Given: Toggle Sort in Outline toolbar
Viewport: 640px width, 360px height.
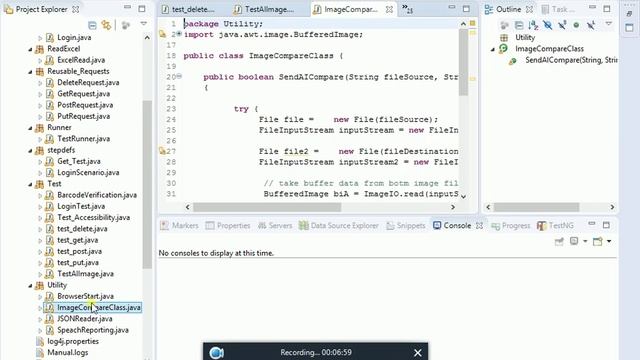Looking at the screenshot, I should pyautogui.click(x=533, y=25).
